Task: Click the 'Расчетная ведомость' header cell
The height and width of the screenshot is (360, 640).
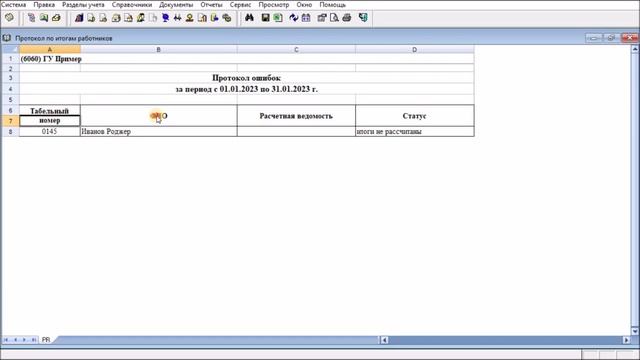Action: 296,116
